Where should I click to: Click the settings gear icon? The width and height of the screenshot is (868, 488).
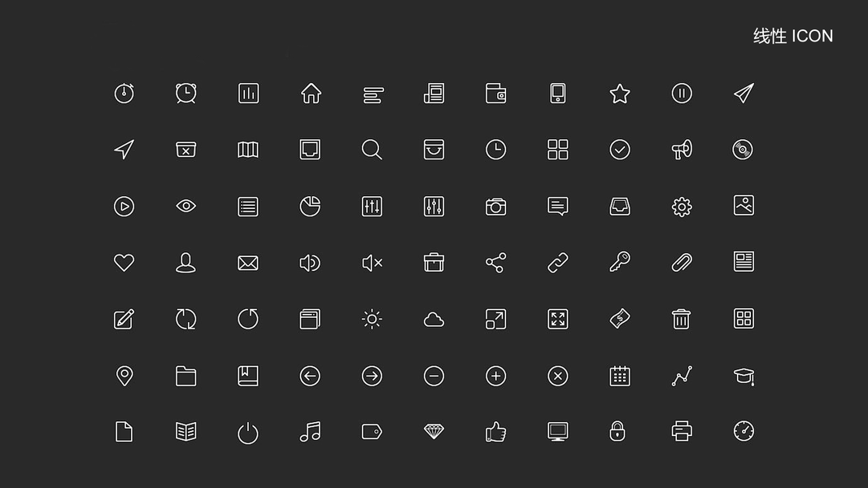(x=682, y=207)
